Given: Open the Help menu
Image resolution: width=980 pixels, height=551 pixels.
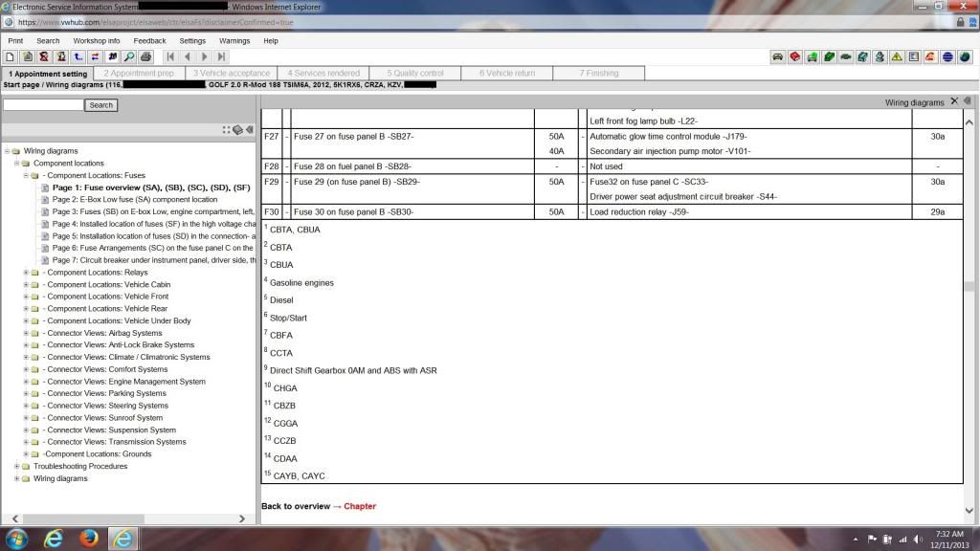Looking at the screenshot, I should (x=271, y=40).
